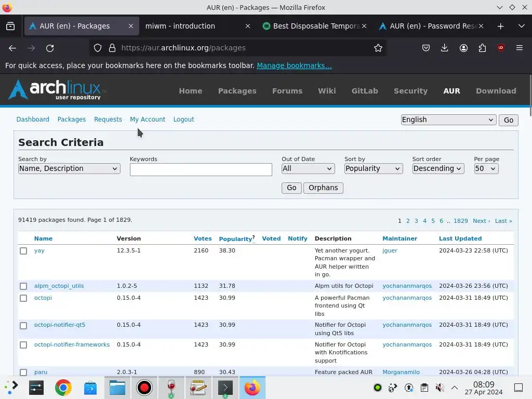
Task: Tick the checkbox for octopi
Action: pos(23,298)
